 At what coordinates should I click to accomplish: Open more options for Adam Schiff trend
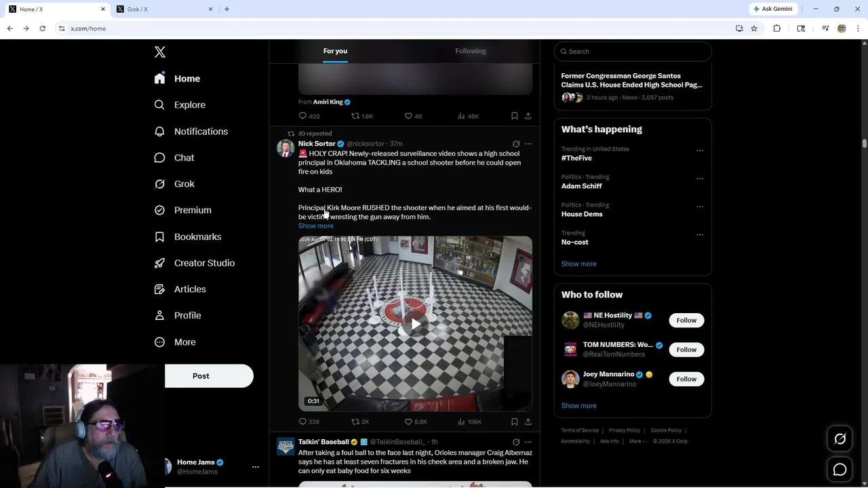coord(700,179)
